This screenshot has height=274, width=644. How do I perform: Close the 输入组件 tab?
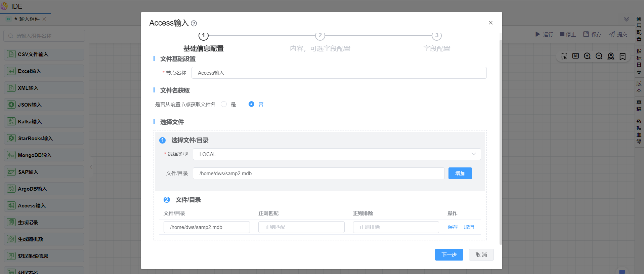coord(44,19)
